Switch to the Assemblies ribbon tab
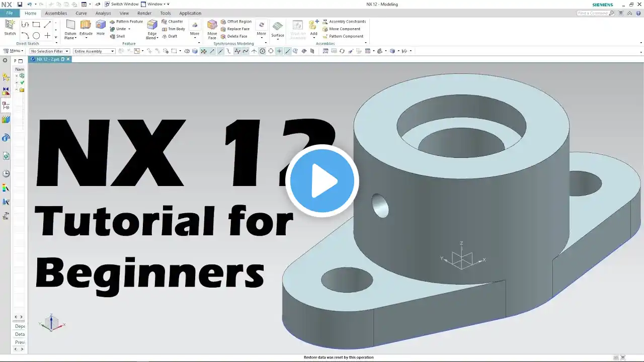This screenshot has height=362, width=644. [56, 14]
